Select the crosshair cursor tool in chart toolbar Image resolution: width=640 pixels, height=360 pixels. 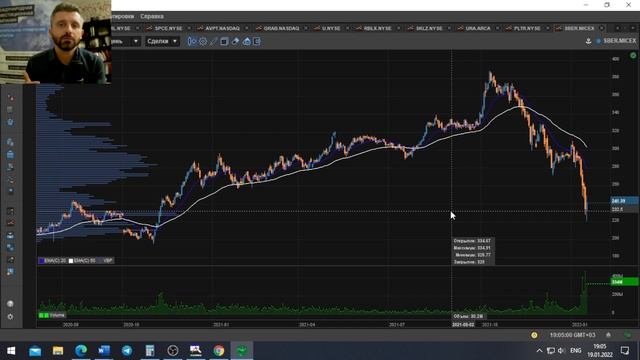(191, 41)
